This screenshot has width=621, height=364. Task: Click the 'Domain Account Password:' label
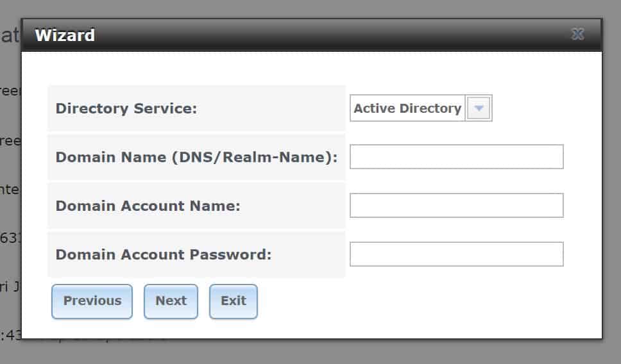point(164,254)
